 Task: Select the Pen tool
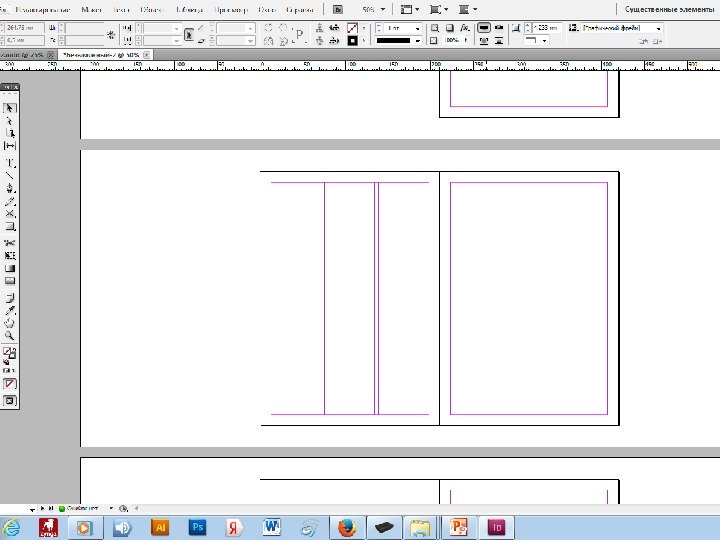10,188
